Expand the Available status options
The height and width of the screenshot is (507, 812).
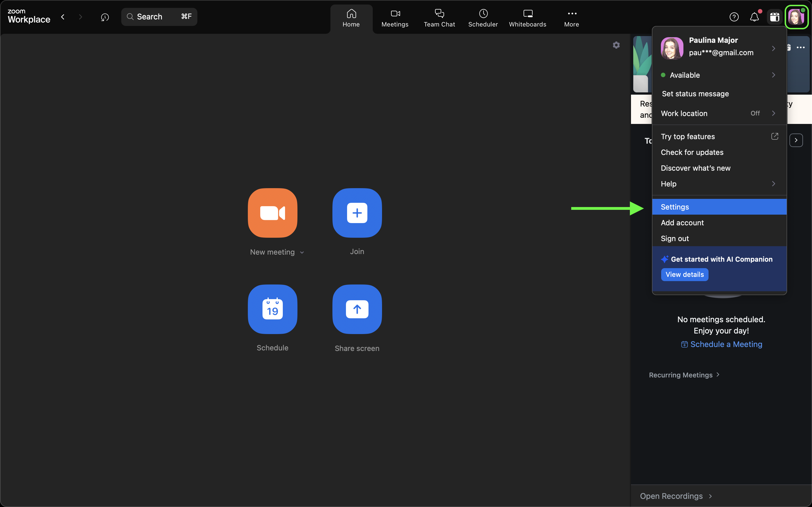point(718,75)
